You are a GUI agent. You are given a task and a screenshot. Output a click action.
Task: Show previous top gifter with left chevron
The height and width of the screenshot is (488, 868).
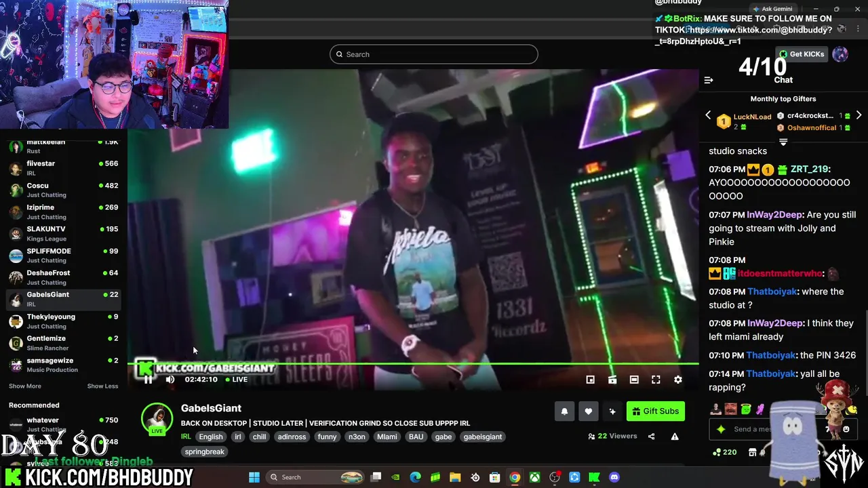(x=708, y=116)
